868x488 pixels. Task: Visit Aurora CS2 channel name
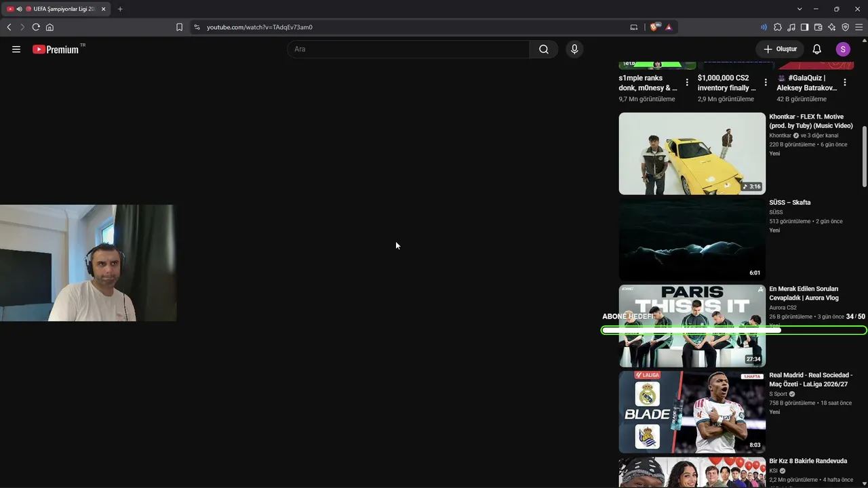click(x=783, y=308)
